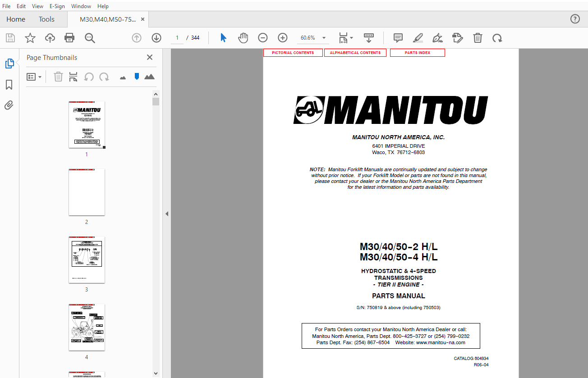Click the ALPHABETICAL CONTENTS link

tap(355, 53)
